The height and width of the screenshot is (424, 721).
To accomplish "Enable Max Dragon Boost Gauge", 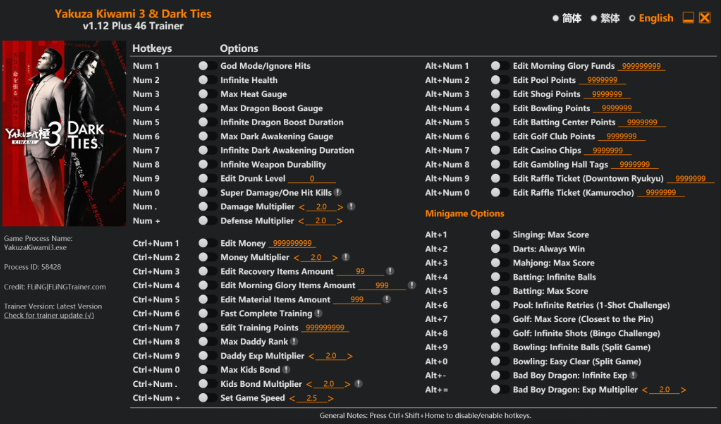I will [x=207, y=108].
